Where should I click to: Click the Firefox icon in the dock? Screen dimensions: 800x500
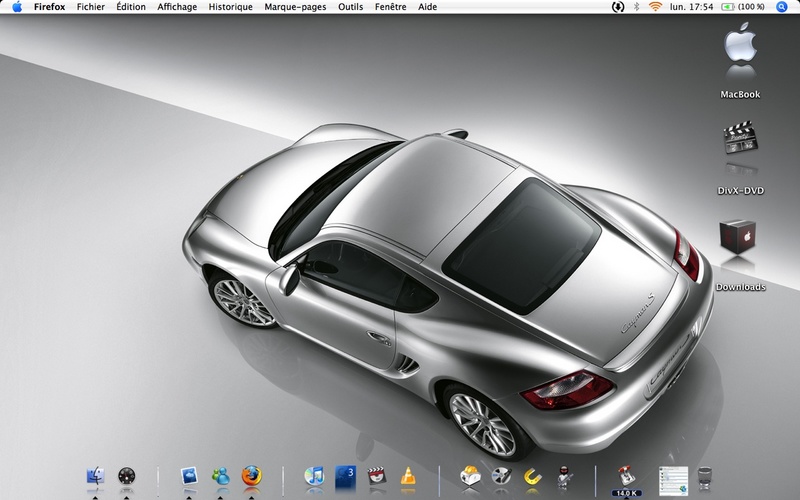pos(252,476)
